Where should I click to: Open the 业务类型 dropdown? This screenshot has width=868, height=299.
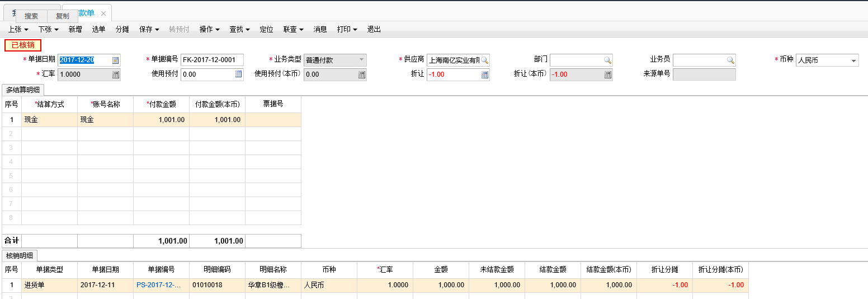coord(361,60)
